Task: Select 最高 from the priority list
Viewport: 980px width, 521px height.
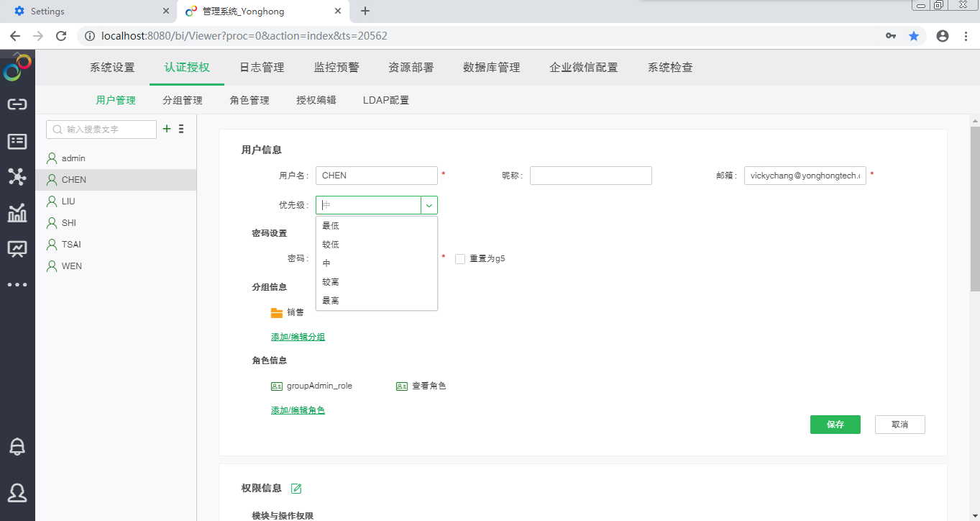Action: coord(331,301)
